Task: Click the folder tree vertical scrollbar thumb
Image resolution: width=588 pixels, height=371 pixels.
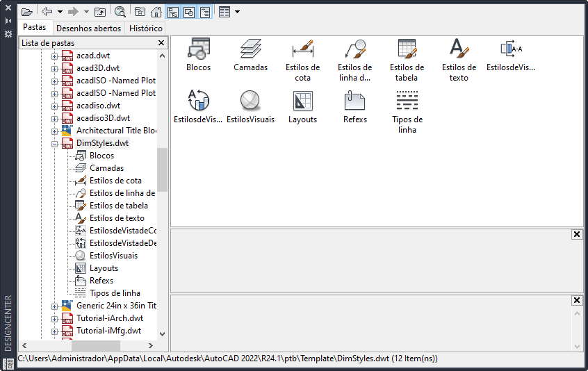Action: 162,170
